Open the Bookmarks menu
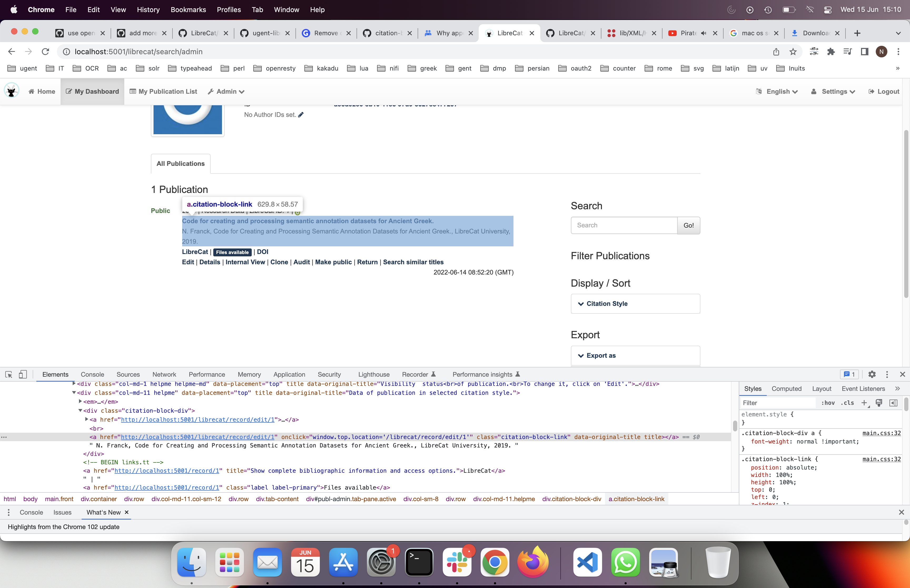 188,9
